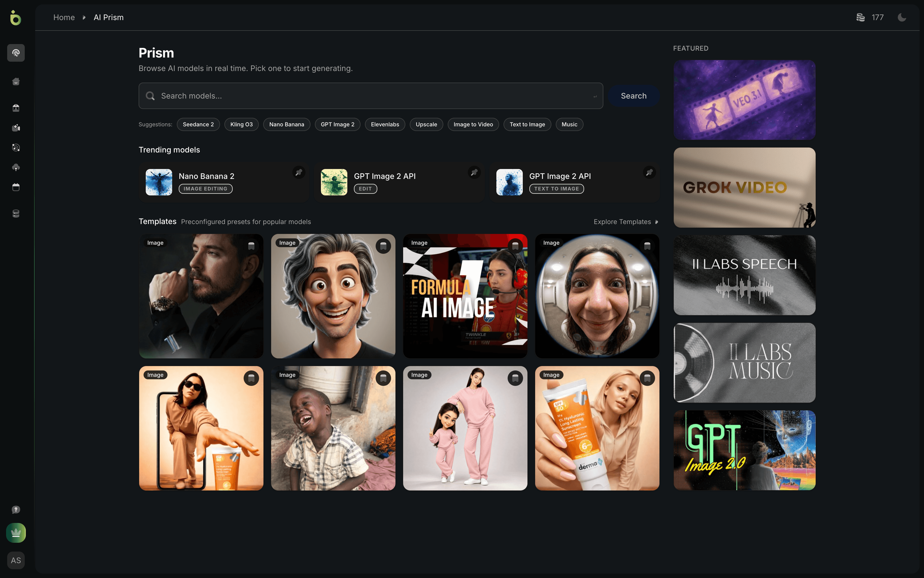The height and width of the screenshot is (578, 924).
Task: Open the VEO 3.1 featured card
Action: point(744,100)
